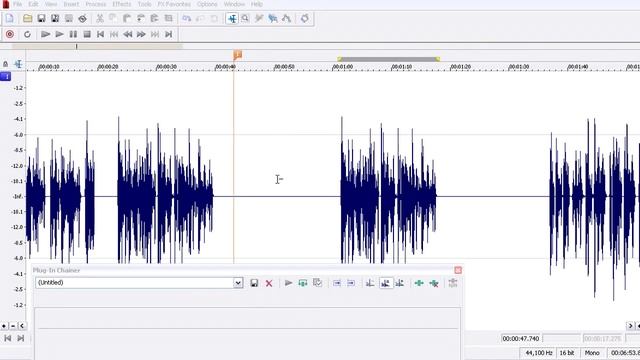Open the File menu
The width and height of the screenshot is (640, 360).
click(18, 4)
